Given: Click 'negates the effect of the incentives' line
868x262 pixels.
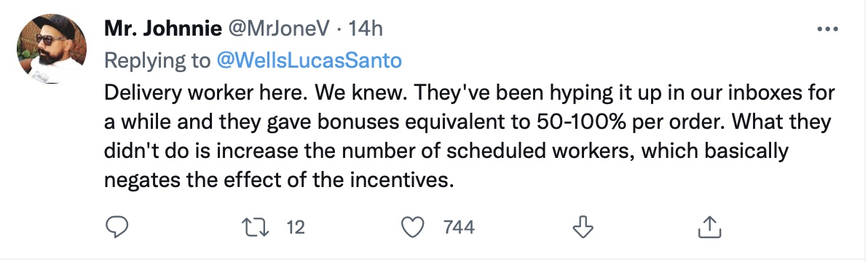Looking at the screenshot, I should [278, 180].
